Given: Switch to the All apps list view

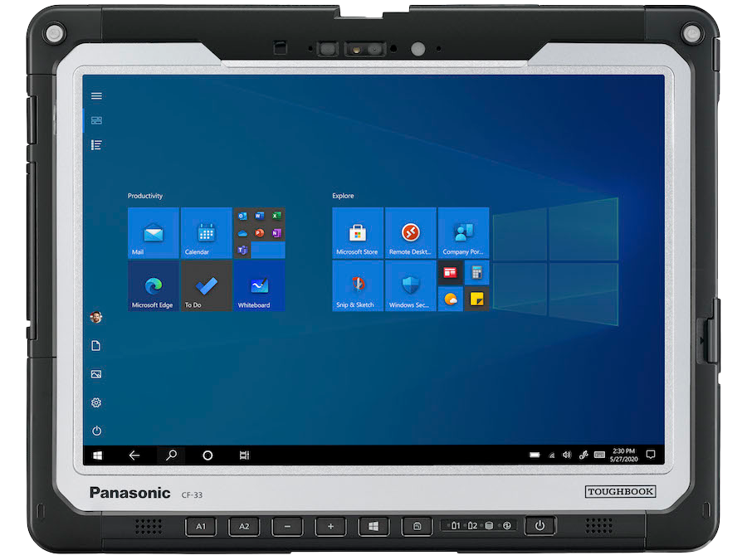Looking at the screenshot, I should (x=96, y=145).
